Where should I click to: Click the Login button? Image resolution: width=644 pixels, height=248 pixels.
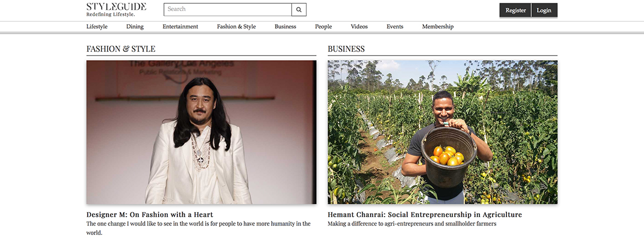pyautogui.click(x=544, y=10)
